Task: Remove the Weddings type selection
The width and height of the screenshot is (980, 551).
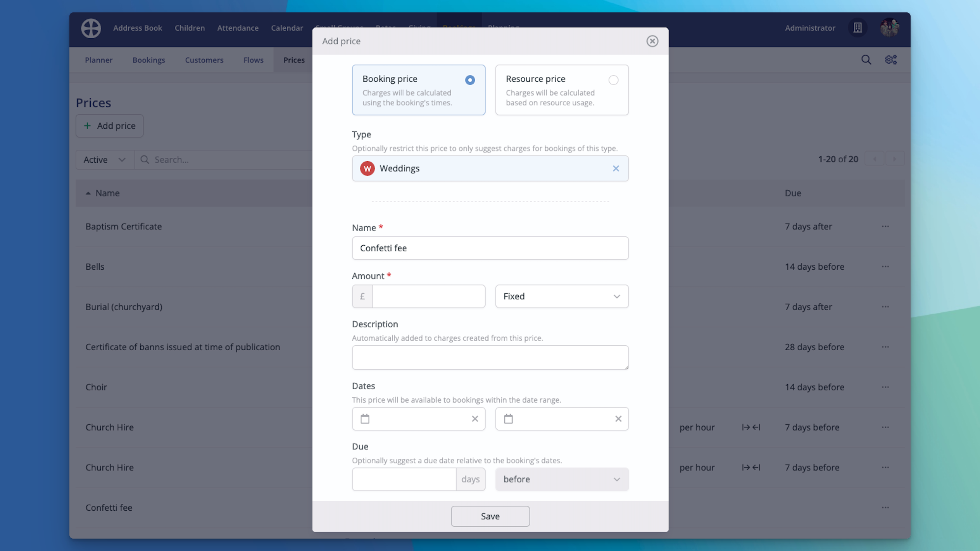Action: [x=616, y=169]
